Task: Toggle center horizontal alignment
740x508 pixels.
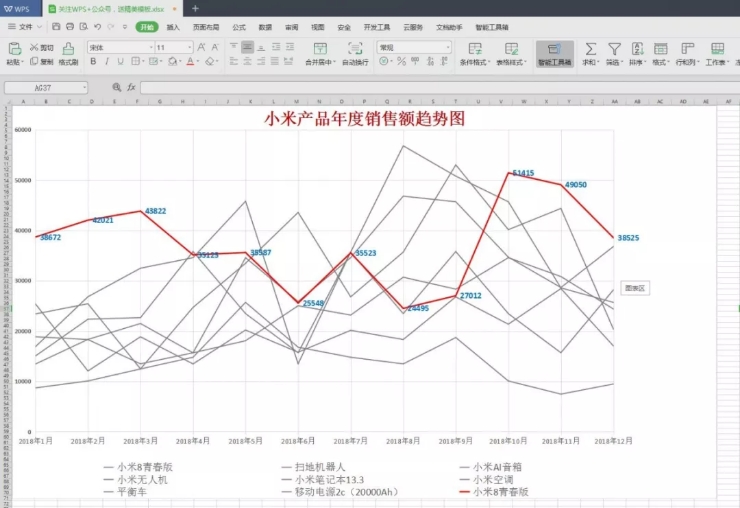Action: point(247,61)
